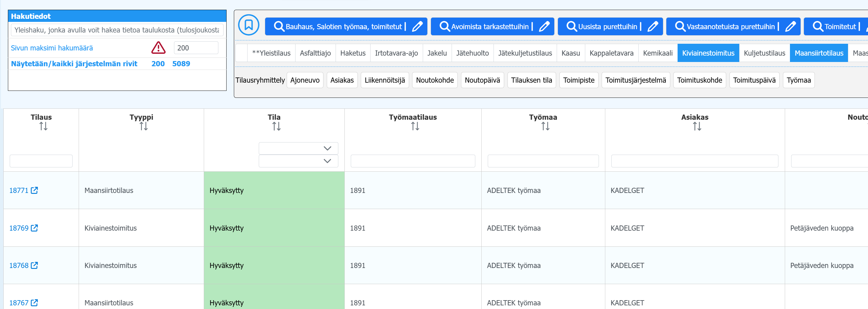Click the Sivun maksimi hakumäärä label

pyautogui.click(x=52, y=48)
